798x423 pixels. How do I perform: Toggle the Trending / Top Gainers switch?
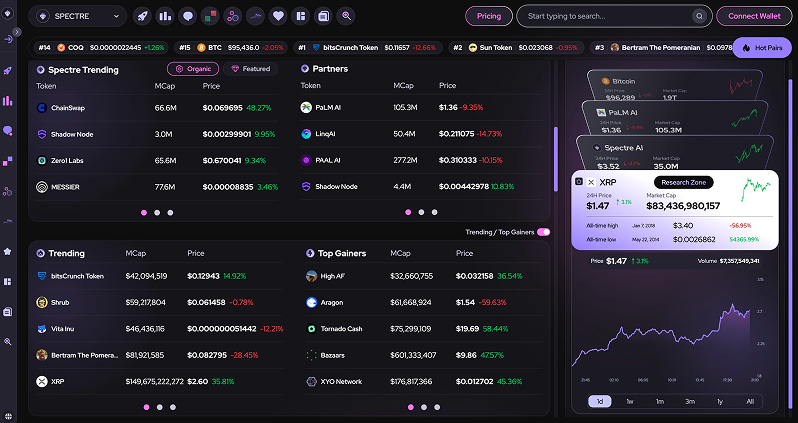click(544, 232)
